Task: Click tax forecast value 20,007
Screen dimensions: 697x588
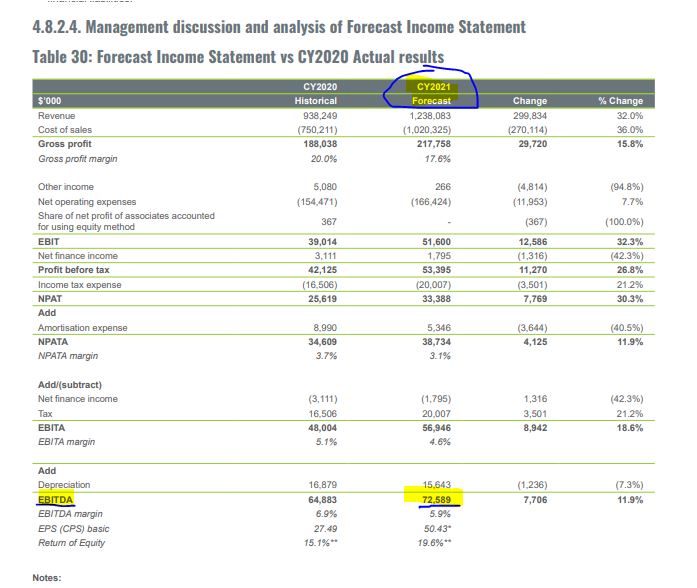Action: (x=437, y=414)
